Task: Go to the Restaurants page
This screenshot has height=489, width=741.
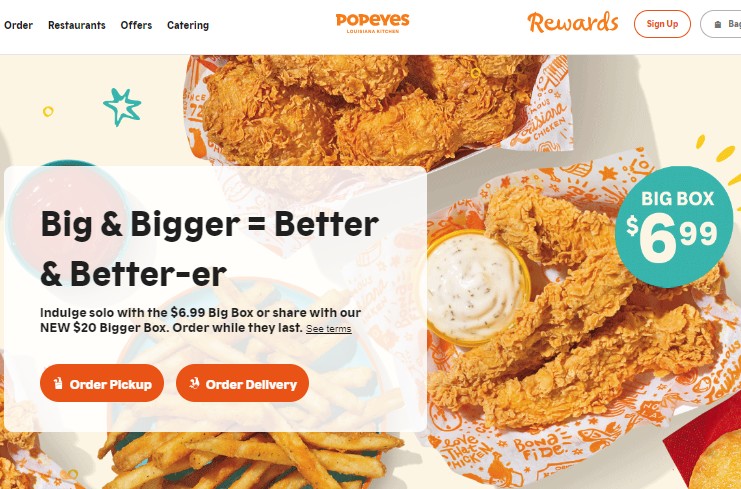Action: click(77, 25)
